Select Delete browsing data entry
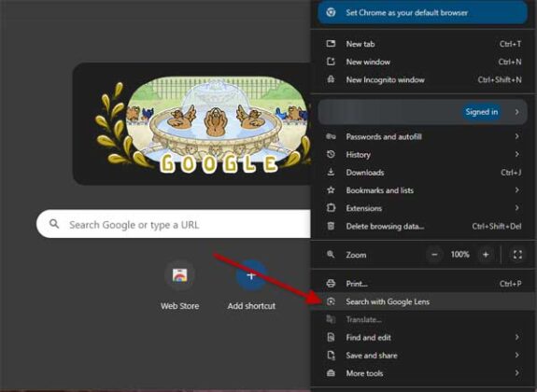Viewport: 537px width, 392px height. (x=423, y=226)
